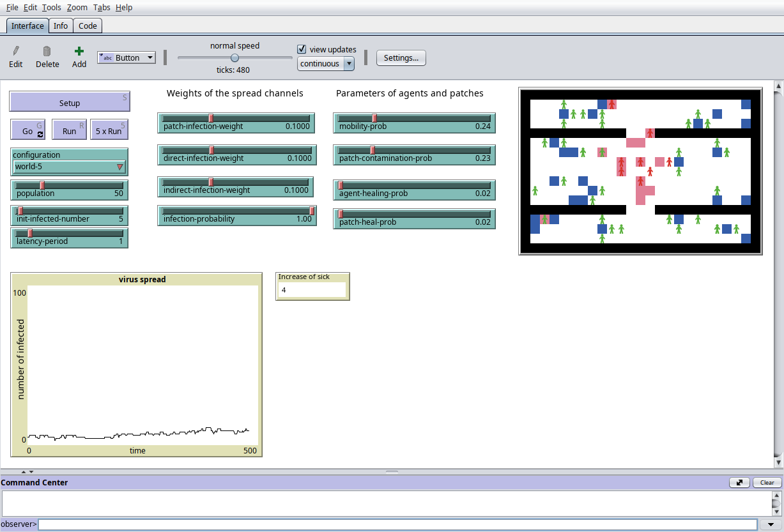Click the observer command input field
The width and height of the screenshot is (784, 532).
click(396, 524)
